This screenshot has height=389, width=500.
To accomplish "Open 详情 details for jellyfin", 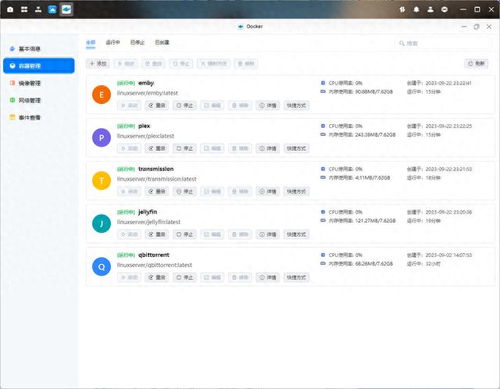I will [x=268, y=234].
